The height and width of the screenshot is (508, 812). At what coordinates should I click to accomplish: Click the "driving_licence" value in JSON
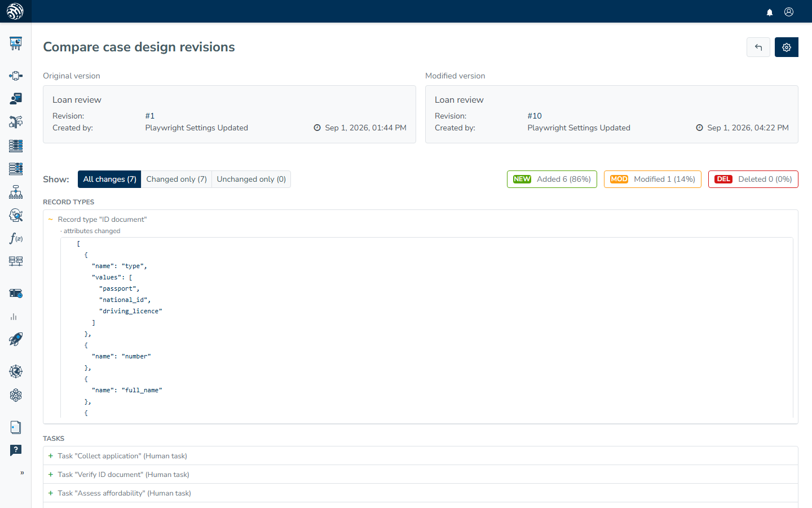pos(131,311)
